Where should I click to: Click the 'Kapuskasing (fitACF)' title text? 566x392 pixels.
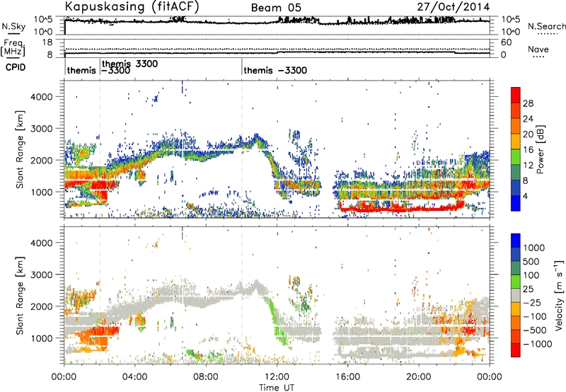pyautogui.click(x=132, y=7)
